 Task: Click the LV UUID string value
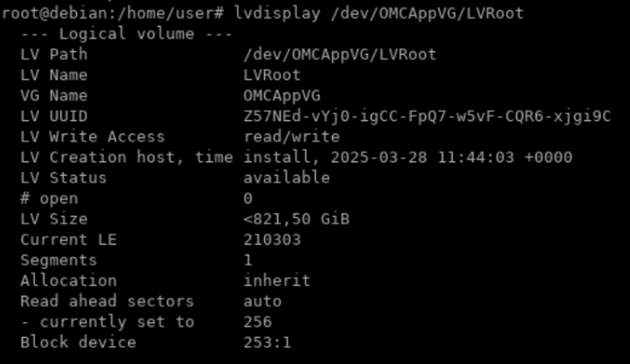point(427,117)
